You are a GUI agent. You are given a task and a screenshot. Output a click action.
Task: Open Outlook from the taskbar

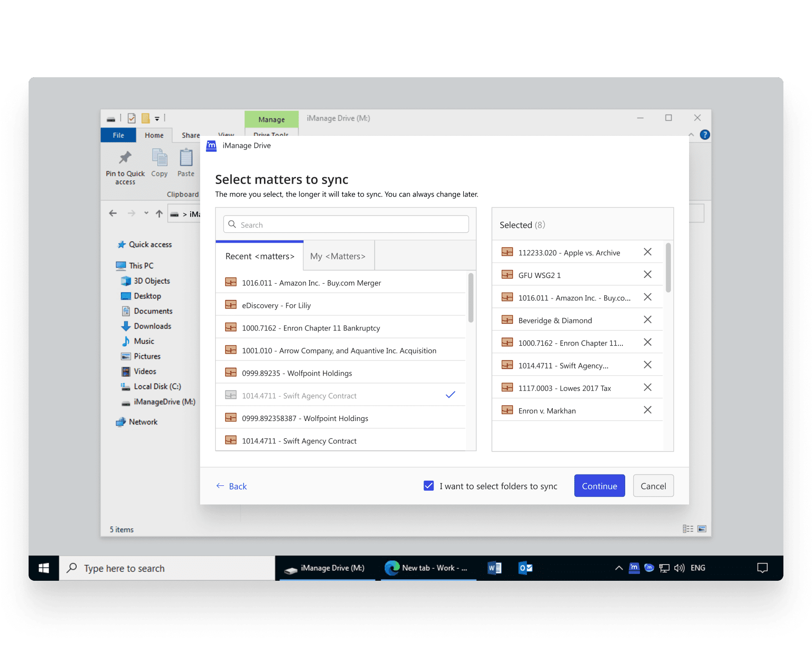click(524, 568)
